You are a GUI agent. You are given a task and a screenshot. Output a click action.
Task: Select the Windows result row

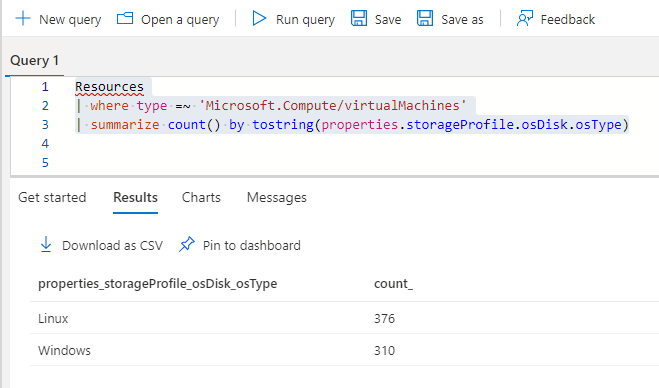pos(345,350)
